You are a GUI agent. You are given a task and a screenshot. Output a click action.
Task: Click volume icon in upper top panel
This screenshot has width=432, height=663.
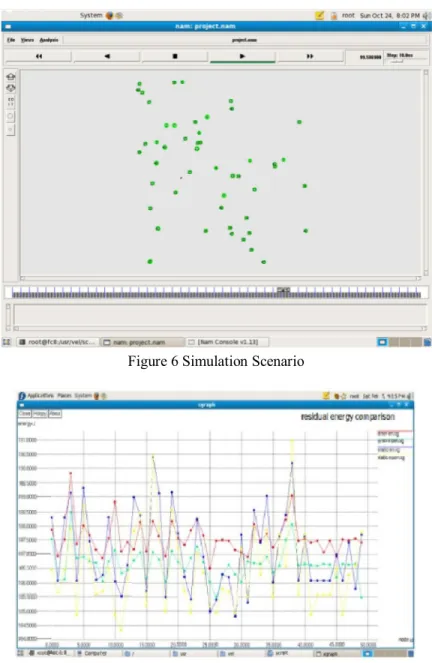[426, 15]
